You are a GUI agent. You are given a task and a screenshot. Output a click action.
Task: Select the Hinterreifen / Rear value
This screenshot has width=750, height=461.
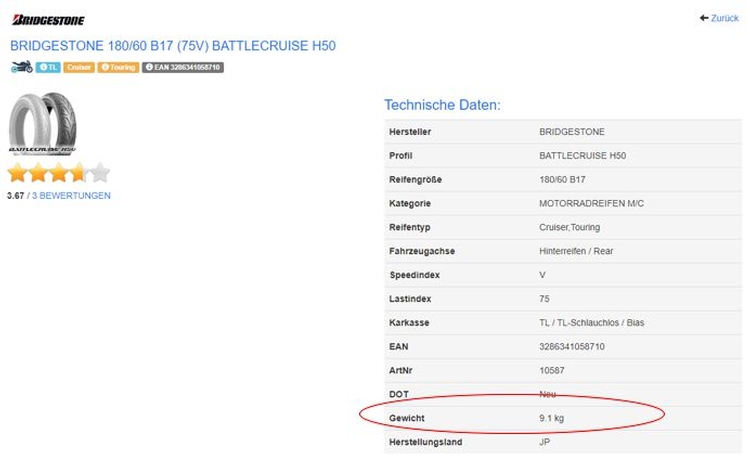576,252
